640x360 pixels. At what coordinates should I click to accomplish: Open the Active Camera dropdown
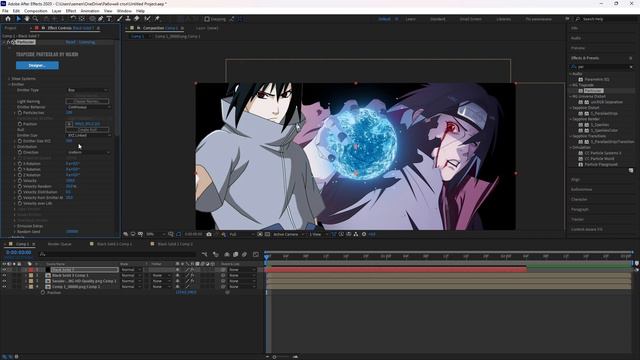[288, 234]
